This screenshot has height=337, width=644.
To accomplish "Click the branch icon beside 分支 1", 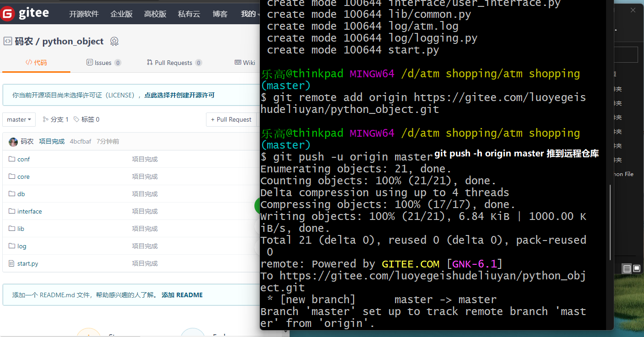I will pos(45,119).
